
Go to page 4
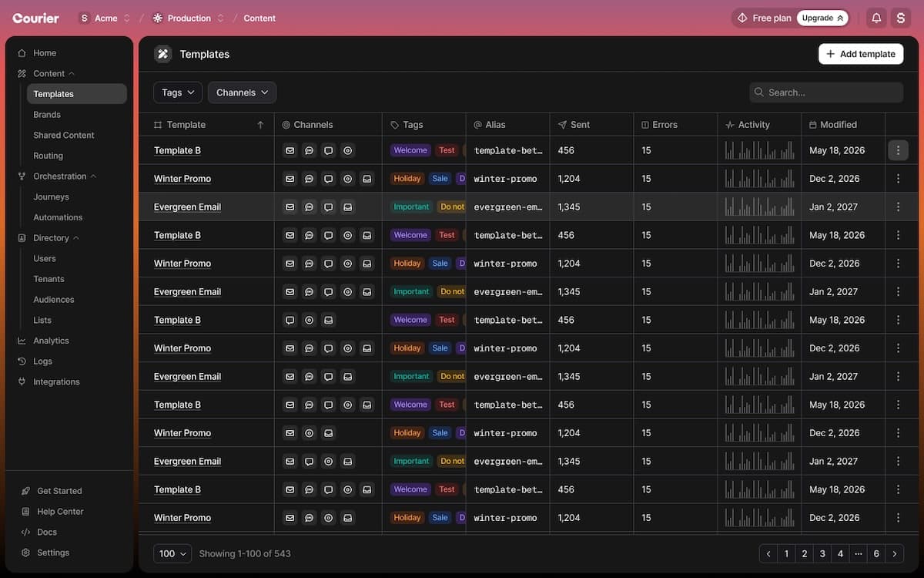pos(840,553)
